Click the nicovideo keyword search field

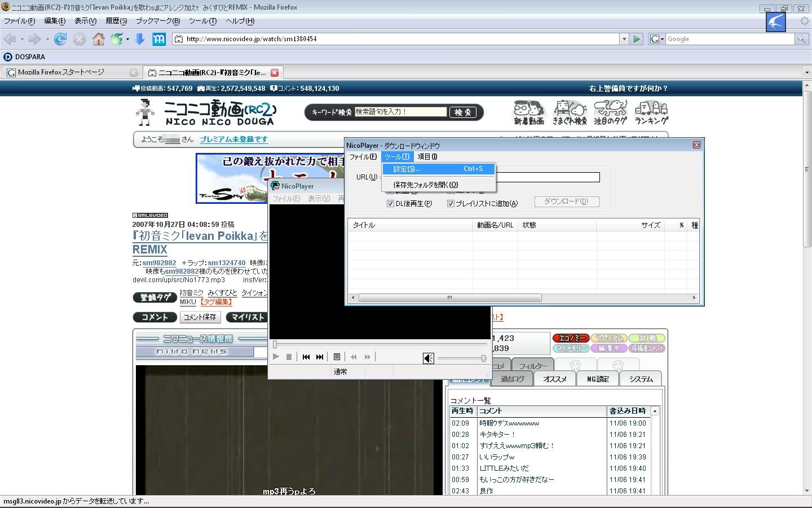[400, 112]
